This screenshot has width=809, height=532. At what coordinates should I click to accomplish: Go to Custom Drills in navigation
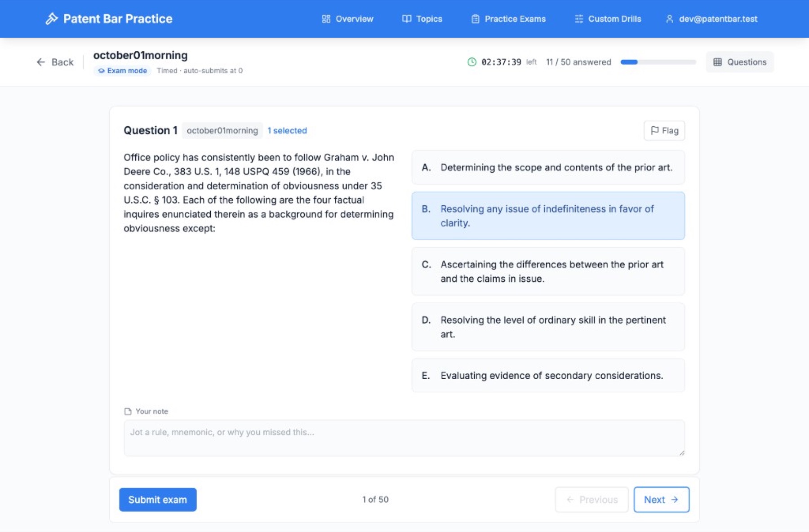click(x=608, y=19)
